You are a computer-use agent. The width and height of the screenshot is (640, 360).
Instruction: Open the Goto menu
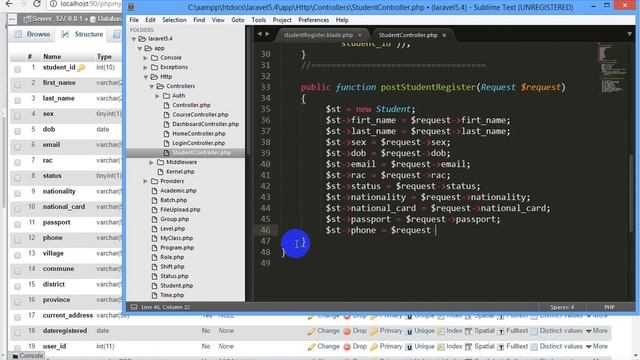pos(238,20)
